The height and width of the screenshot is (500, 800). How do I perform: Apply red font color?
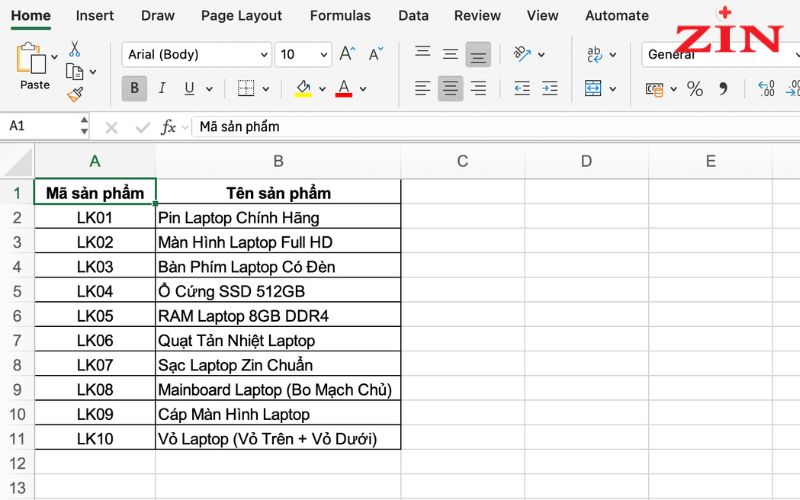pos(344,88)
